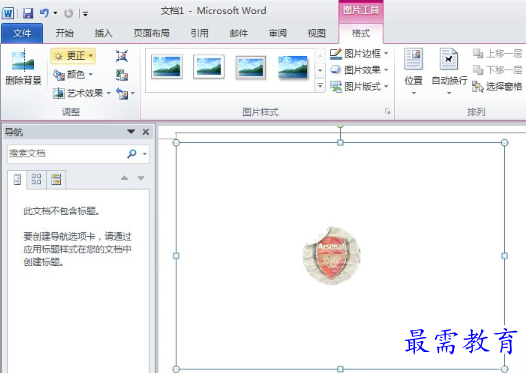The height and width of the screenshot is (373, 526).
Task: Open the Navigation pane options arrow
Action: click(131, 131)
